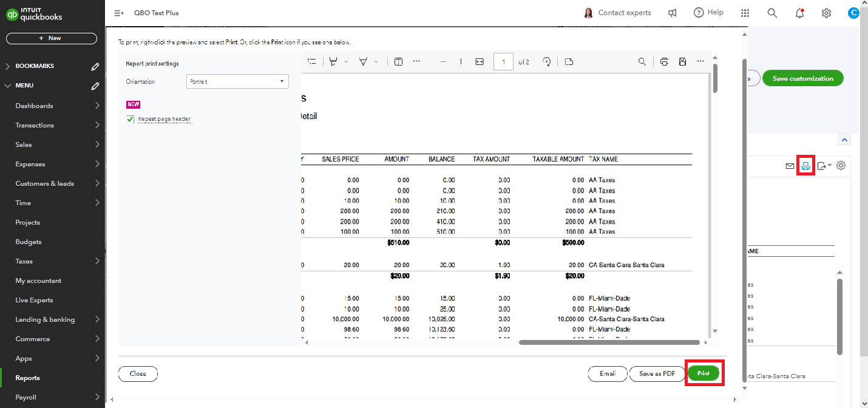Open the notifications bell icon

799,13
